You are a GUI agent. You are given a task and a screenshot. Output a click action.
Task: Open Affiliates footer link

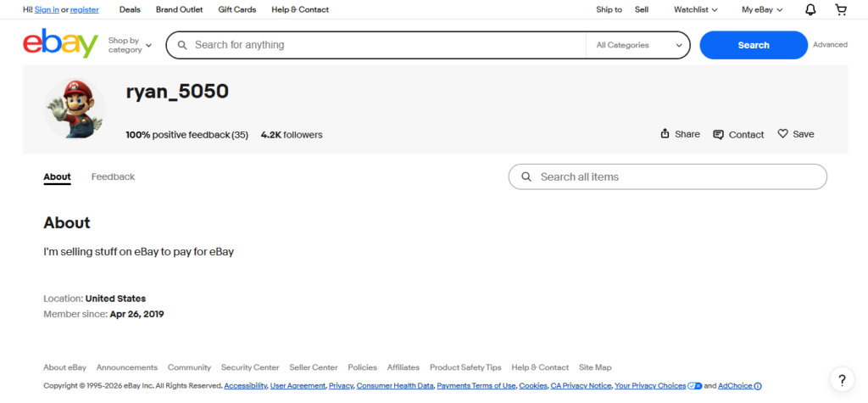(403, 367)
